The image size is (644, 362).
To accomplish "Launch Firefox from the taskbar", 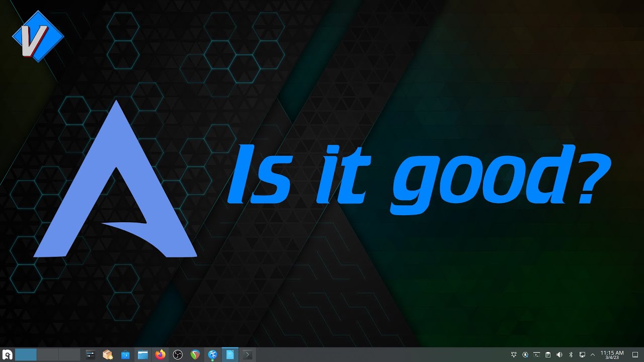I will point(160,355).
